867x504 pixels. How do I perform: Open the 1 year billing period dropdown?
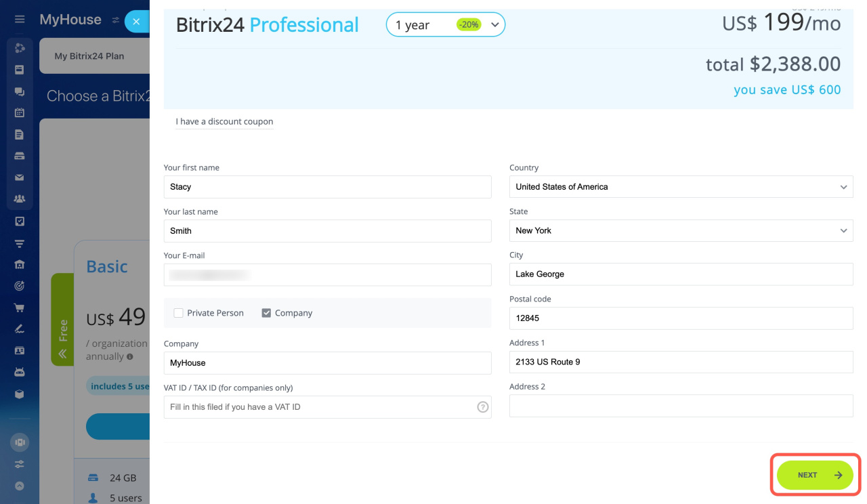(446, 25)
